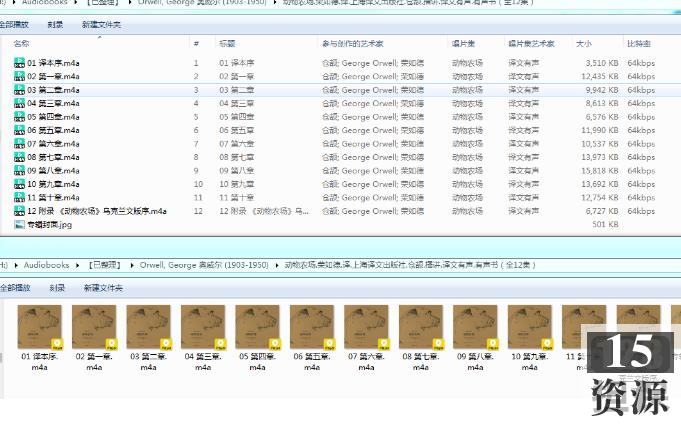This screenshot has width=681, height=424.
Task: Sort by the 参与创作的艺术家 column header
Action: click(353, 43)
